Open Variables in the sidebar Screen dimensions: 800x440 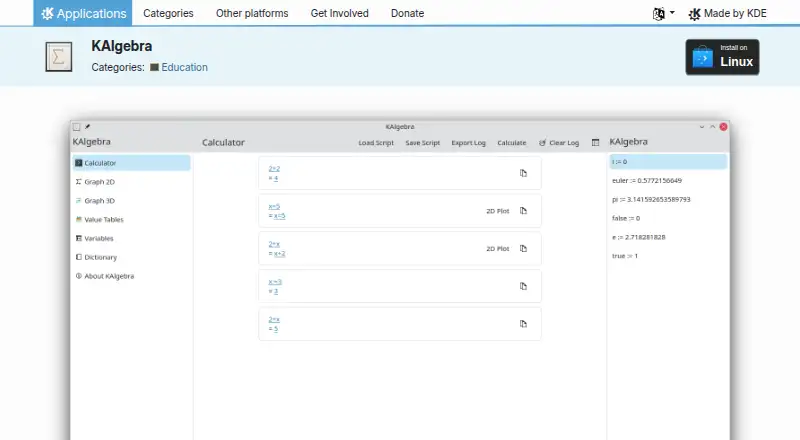(x=131, y=238)
